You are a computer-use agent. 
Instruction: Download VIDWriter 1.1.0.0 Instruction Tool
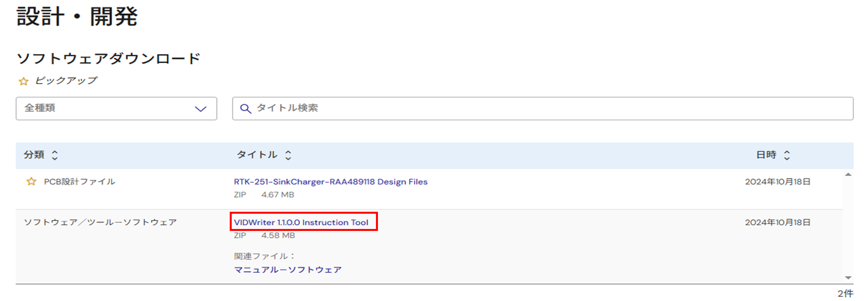pyautogui.click(x=301, y=222)
